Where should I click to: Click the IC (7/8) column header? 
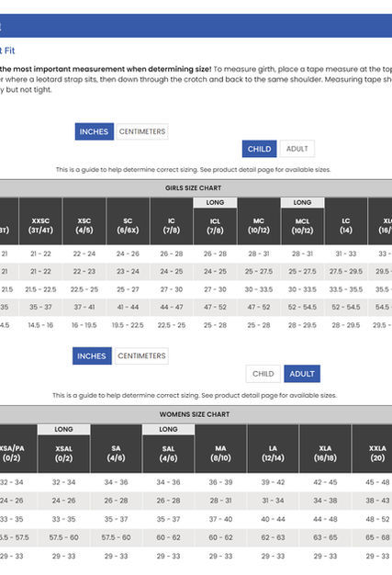point(172,221)
